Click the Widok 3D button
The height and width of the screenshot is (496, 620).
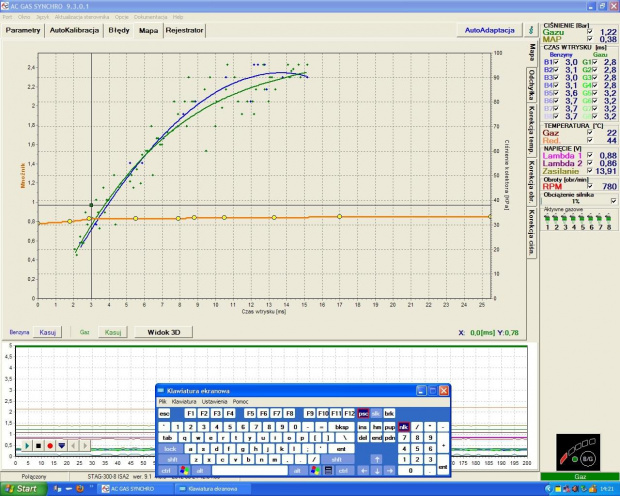click(x=163, y=331)
